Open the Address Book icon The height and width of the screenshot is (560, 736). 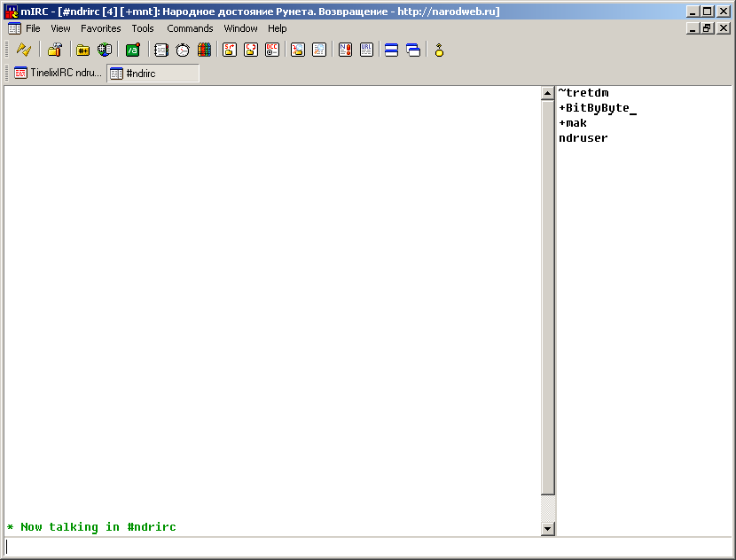161,51
